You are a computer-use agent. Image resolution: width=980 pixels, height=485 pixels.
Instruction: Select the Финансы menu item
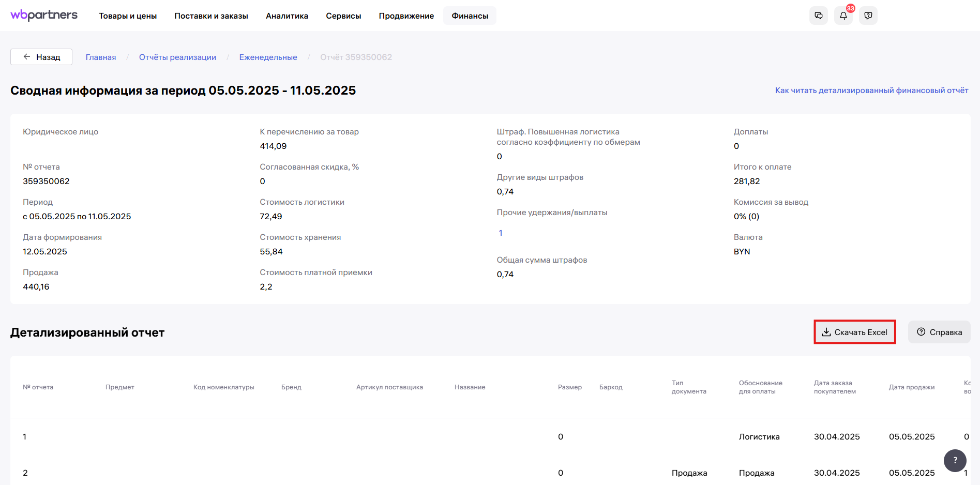coord(470,16)
